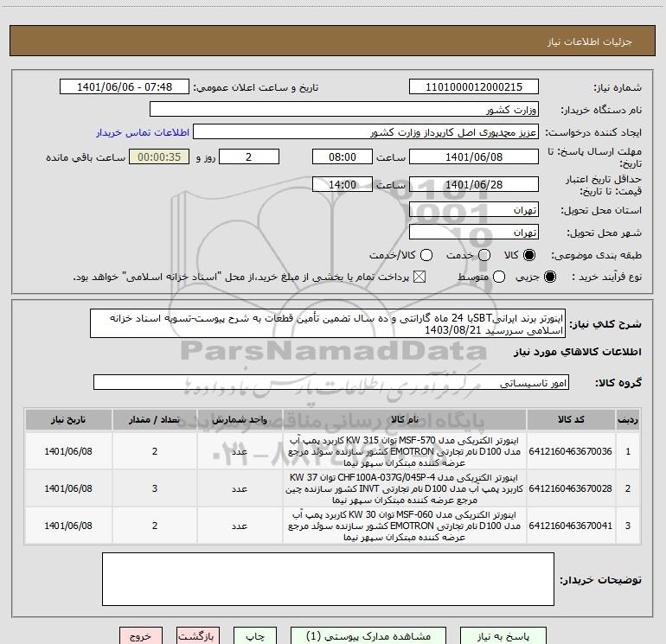Viewport: 666px width, 644px height.
Task: Click the خروج exit button
Action: (141, 636)
